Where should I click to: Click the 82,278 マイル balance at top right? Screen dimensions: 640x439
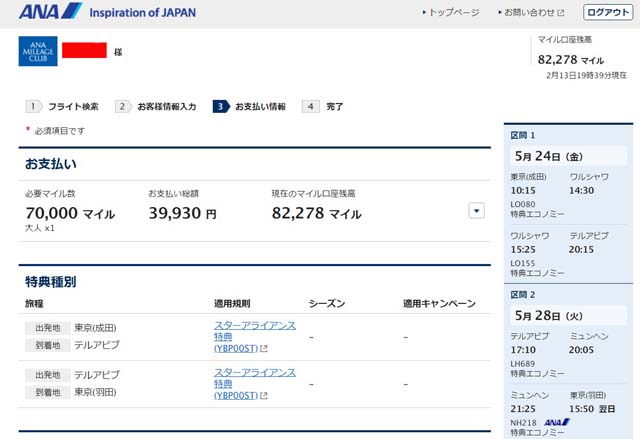coord(571,59)
